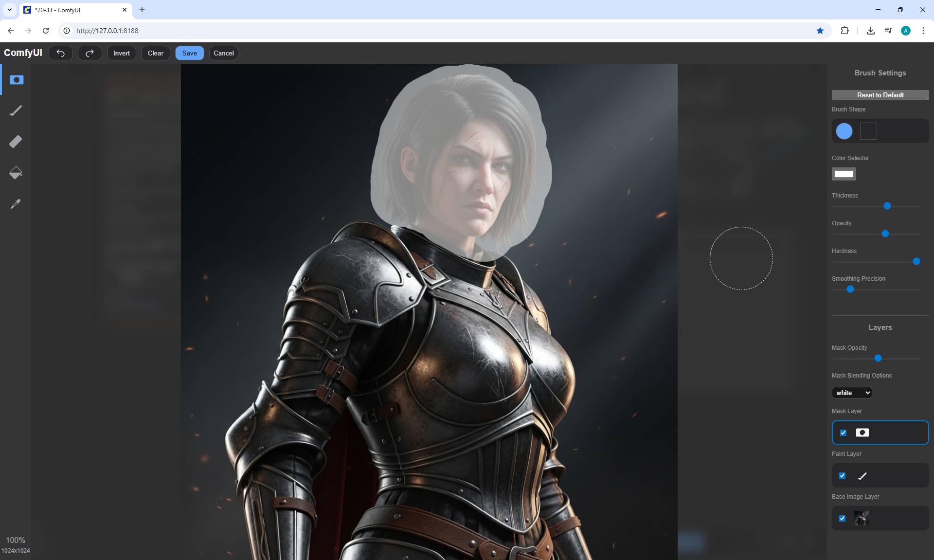Click the Save button
Image resolution: width=934 pixels, height=560 pixels.
point(189,53)
